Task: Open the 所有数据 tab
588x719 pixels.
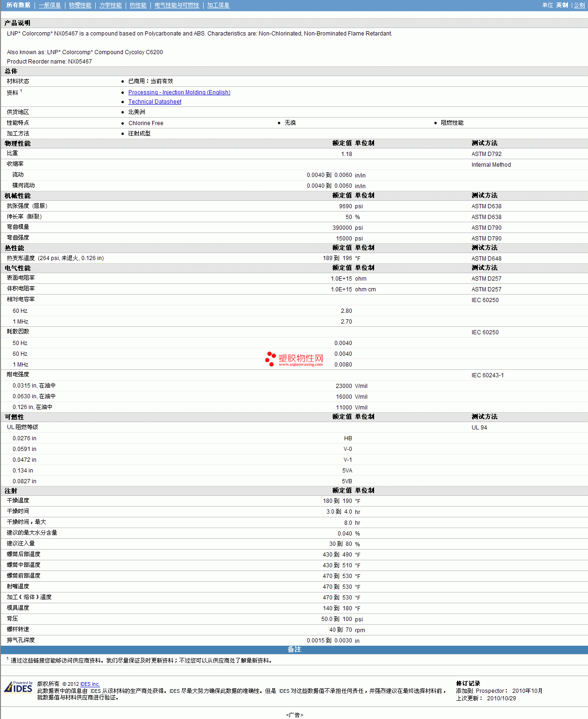Action: tap(18, 5)
